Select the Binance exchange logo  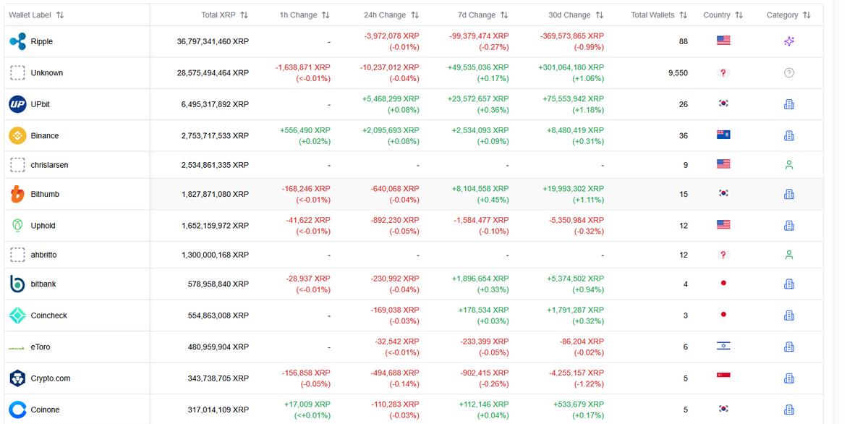(x=16, y=135)
